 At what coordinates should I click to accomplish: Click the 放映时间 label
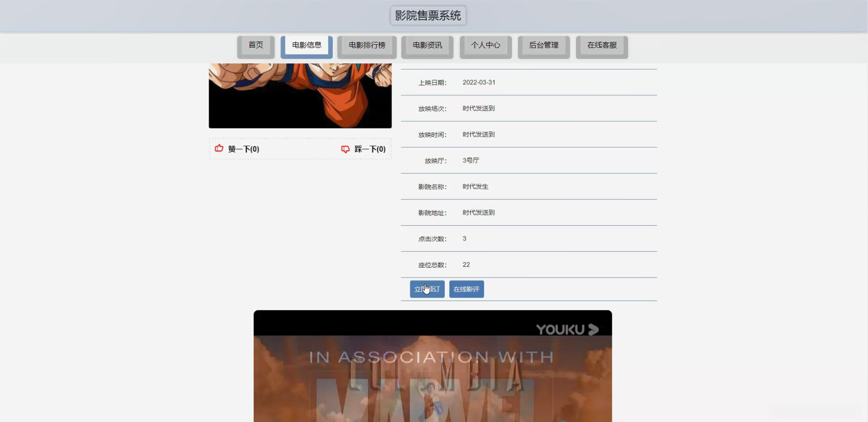pyautogui.click(x=433, y=135)
